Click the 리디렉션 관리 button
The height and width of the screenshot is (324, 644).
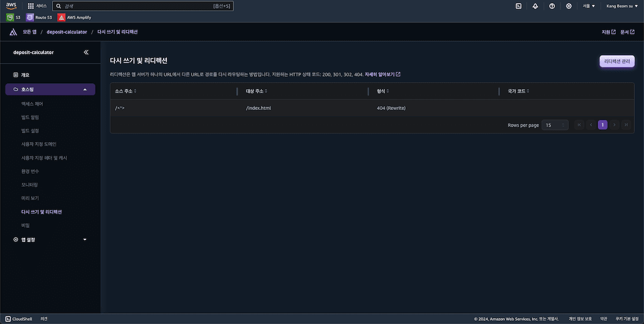tap(617, 61)
